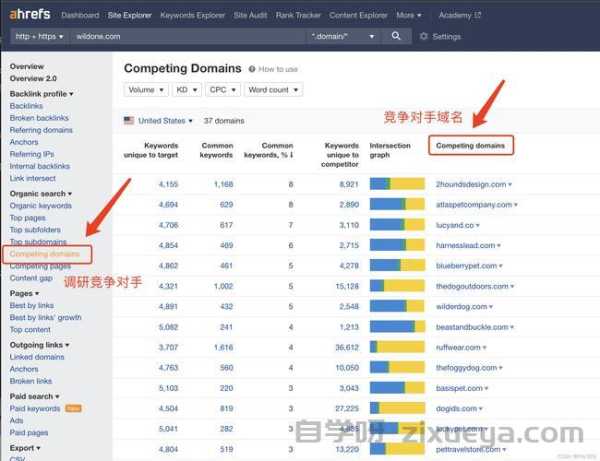Open Site Explorer tab
The width and height of the screenshot is (600, 461).
[129, 15]
